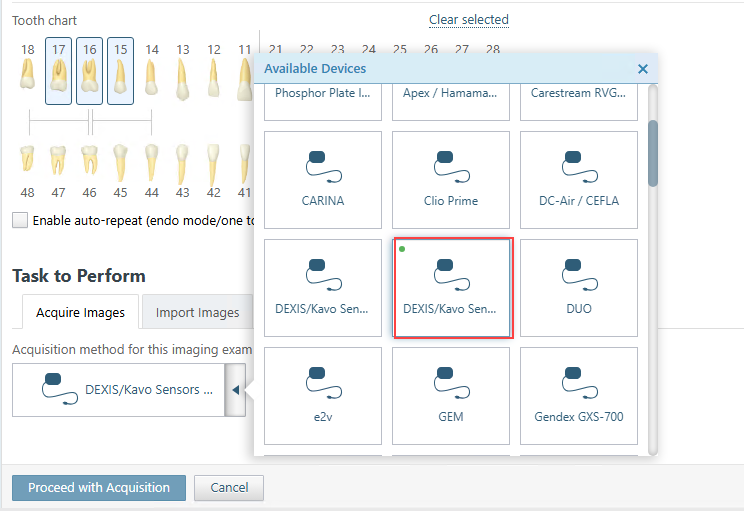744x511 pixels.
Task: Select upper tooth 18 in chart
Action: 28,66
